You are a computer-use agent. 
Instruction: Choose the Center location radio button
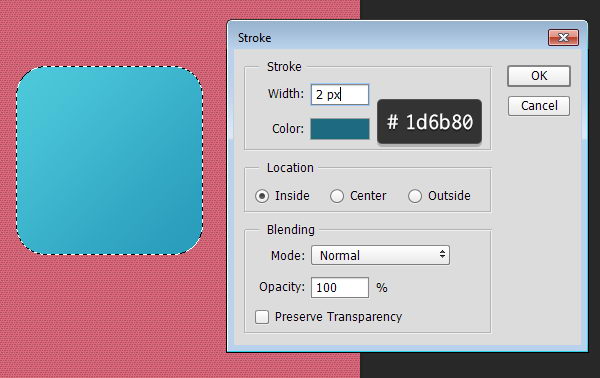[x=337, y=196]
